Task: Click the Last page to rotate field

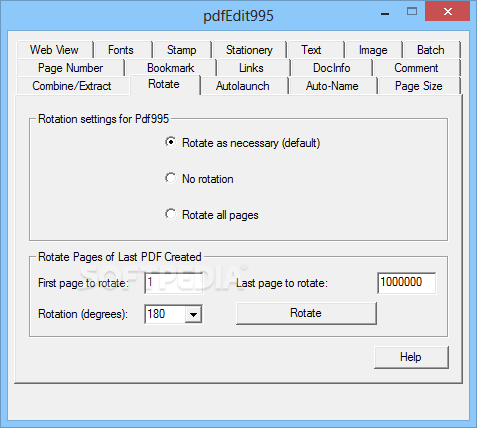Action: (406, 283)
